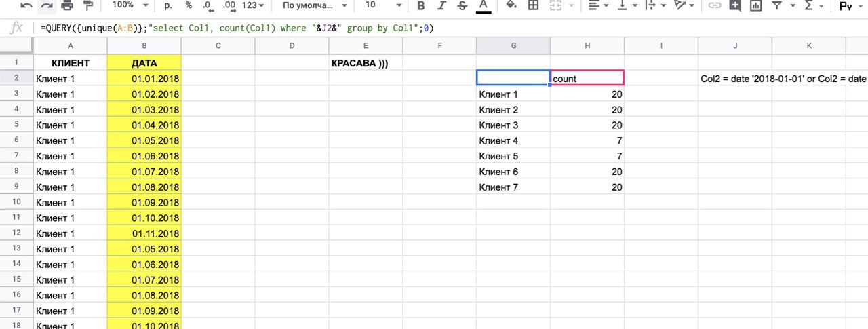This screenshot has height=329, width=868.
Task: Click date cell '01.01.2018'
Action: pyautogui.click(x=144, y=78)
